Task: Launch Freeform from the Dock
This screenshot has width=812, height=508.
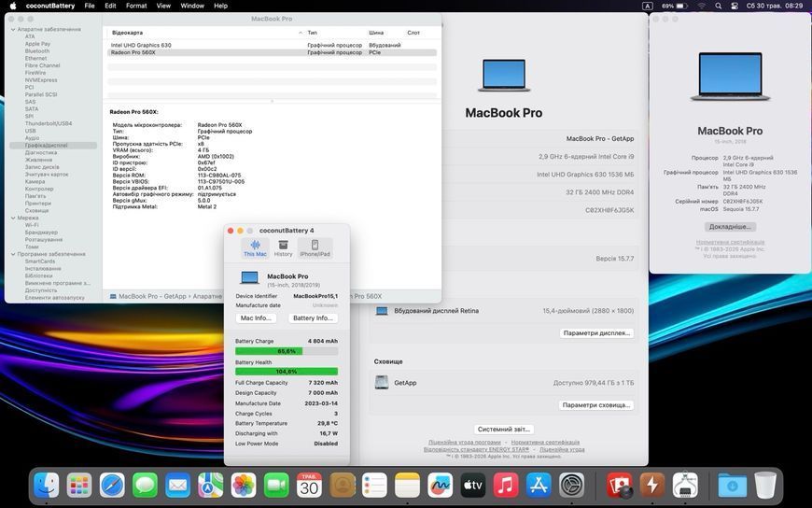Action: point(441,486)
